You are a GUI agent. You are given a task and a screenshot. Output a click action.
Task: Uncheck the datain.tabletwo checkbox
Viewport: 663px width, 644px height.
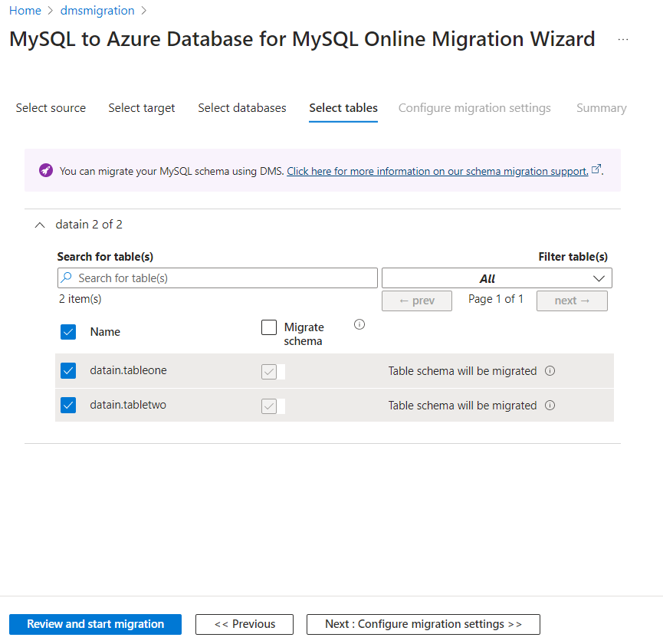pyautogui.click(x=68, y=406)
